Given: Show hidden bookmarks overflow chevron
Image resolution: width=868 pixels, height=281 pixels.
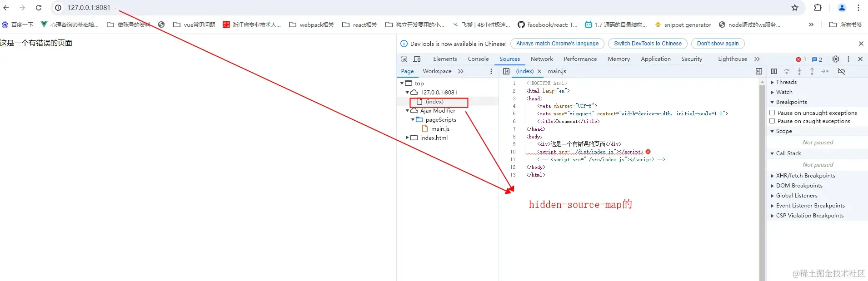Looking at the screenshot, I should [811, 25].
